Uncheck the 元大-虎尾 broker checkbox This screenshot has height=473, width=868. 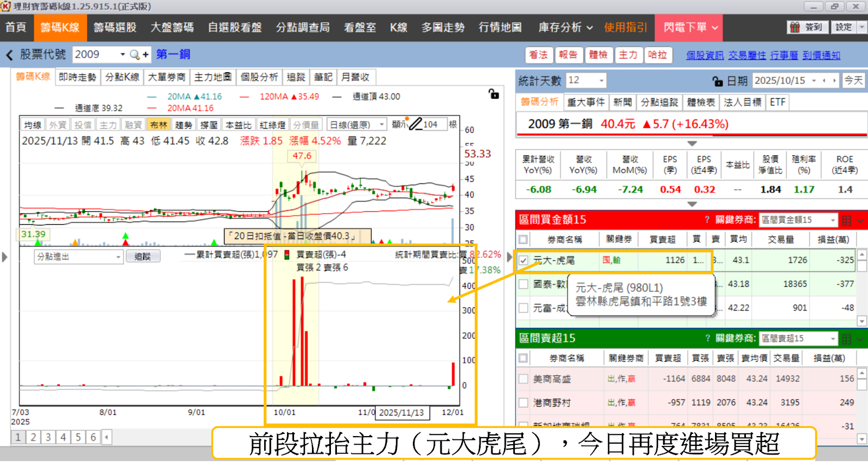pyautogui.click(x=523, y=260)
